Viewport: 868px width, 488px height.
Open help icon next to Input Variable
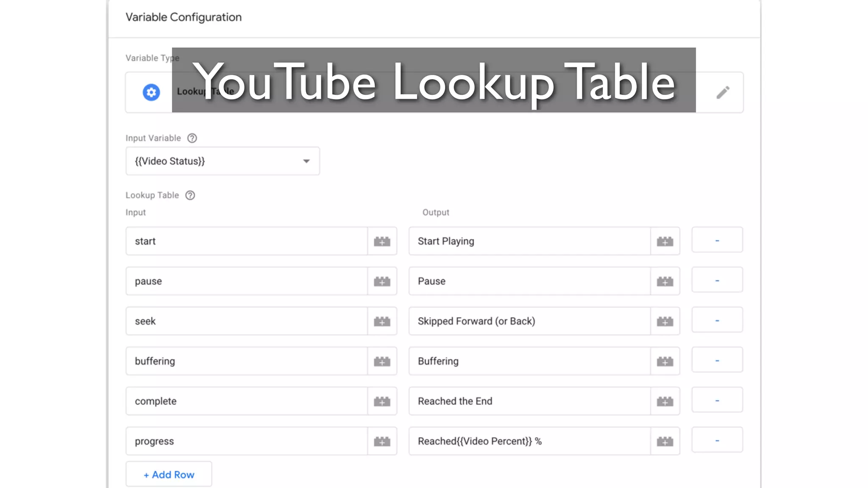click(x=192, y=138)
